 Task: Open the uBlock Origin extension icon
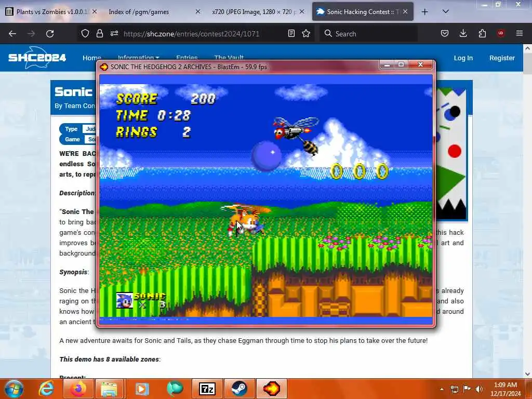(x=500, y=33)
